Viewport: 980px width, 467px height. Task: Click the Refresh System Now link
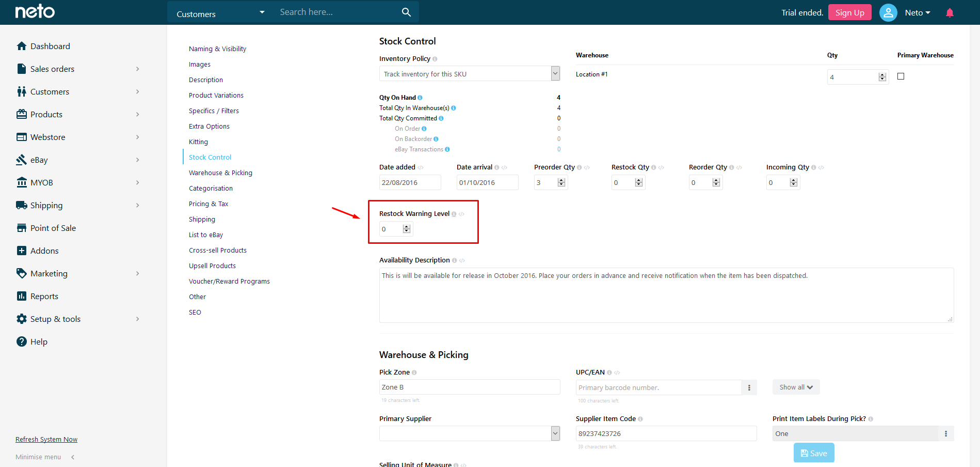(x=46, y=439)
